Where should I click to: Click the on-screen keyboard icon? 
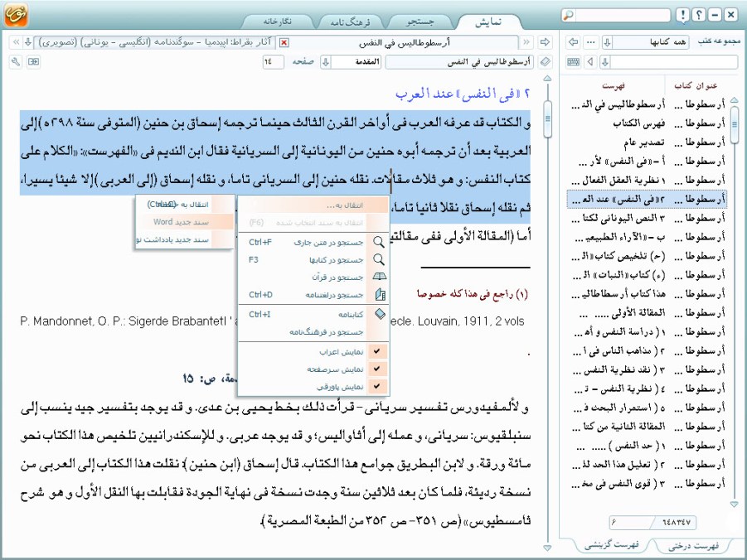click(574, 62)
